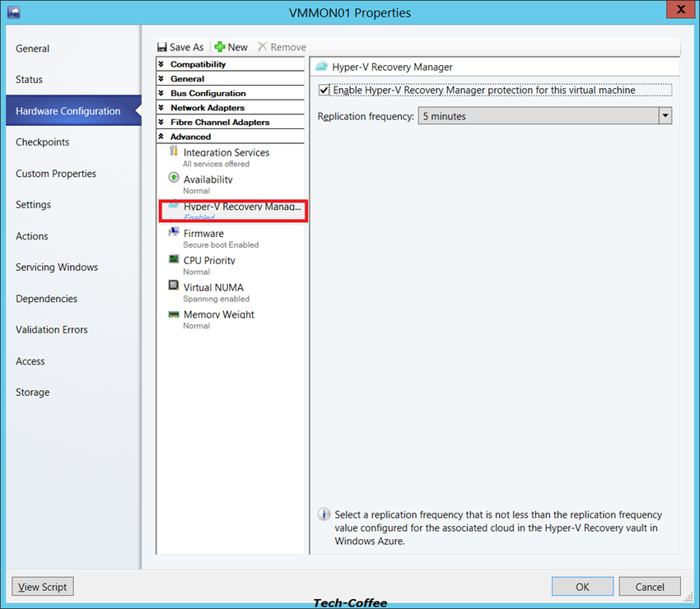Click the Hyper-V Recovery Manager cloud header icon

pyautogui.click(x=321, y=67)
